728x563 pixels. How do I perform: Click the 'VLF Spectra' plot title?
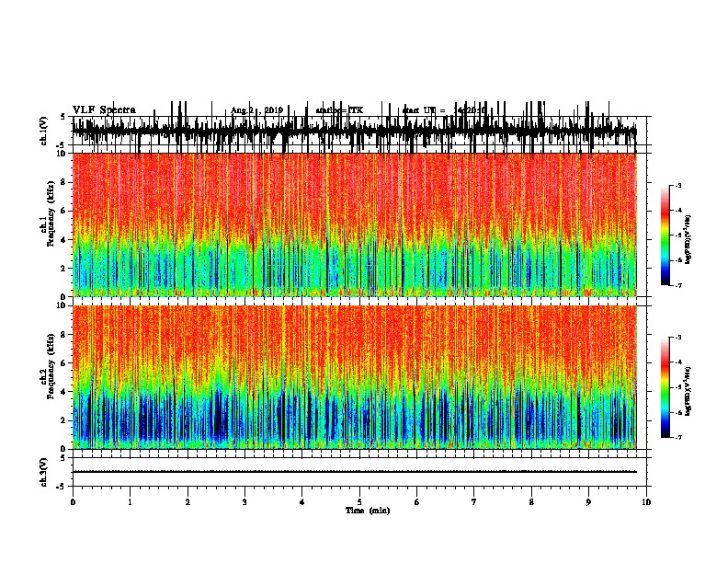click(104, 109)
